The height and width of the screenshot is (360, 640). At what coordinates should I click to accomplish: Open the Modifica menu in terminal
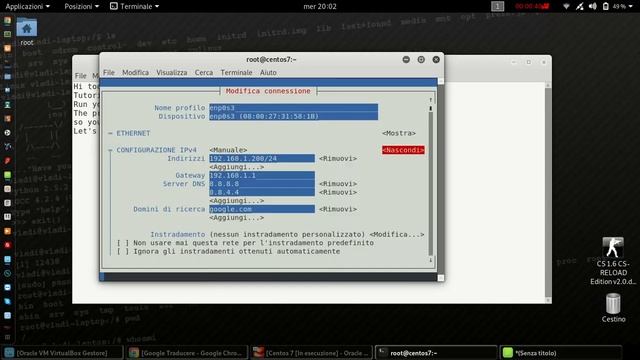click(136, 72)
